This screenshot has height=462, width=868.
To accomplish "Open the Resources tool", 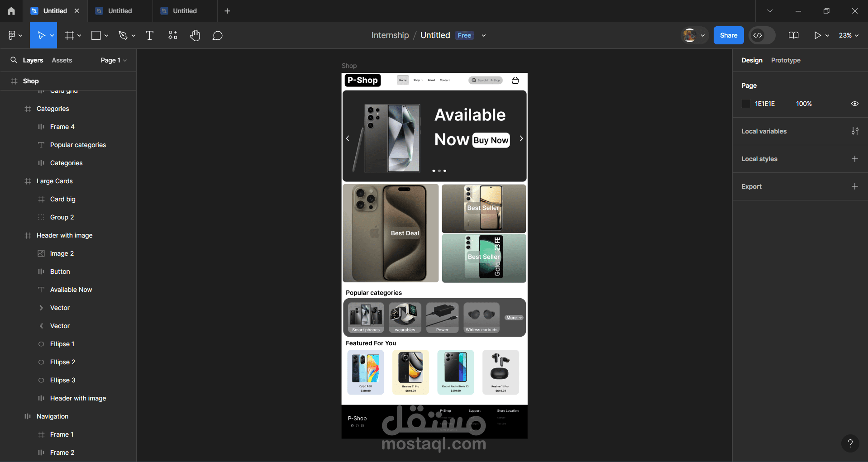I will (x=173, y=35).
